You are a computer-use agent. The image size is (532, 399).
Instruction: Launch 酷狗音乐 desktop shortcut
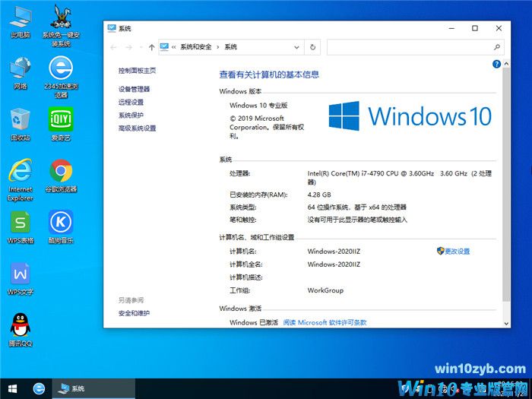click(x=61, y=223)
